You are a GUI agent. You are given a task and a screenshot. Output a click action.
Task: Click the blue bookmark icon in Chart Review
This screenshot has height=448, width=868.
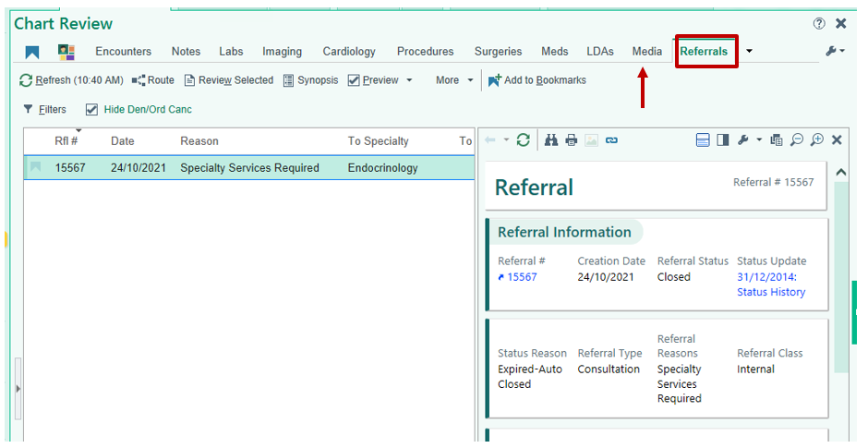32,52
